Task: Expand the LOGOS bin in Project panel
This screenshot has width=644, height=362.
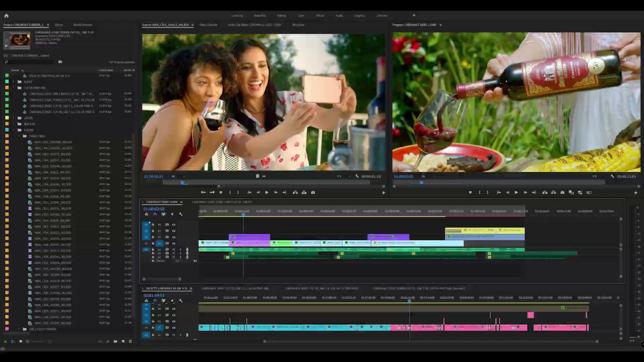Action: 13,118
